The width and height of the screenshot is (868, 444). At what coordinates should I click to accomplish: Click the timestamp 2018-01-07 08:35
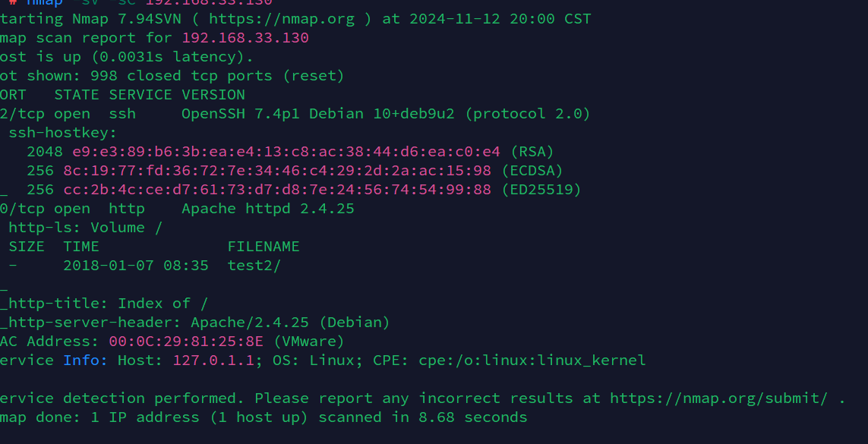(x=136, y=266)
